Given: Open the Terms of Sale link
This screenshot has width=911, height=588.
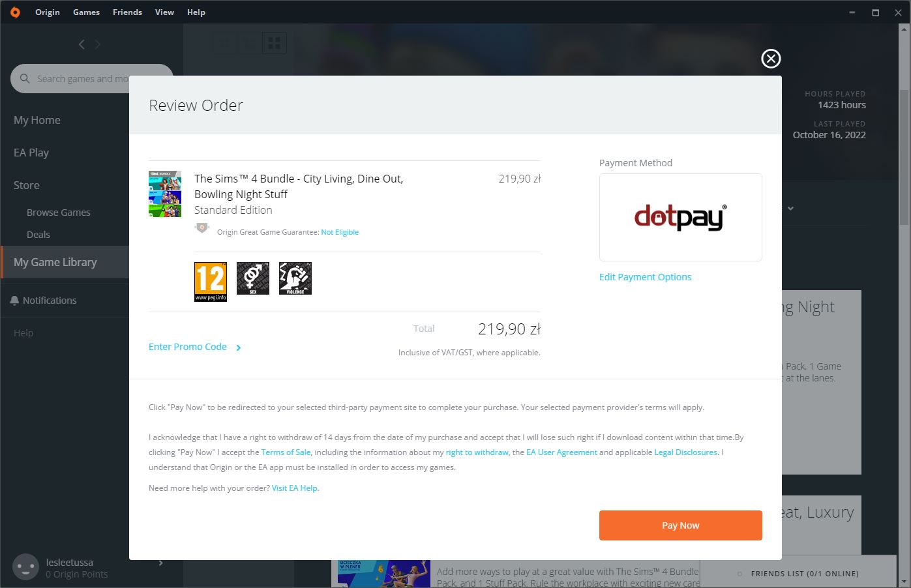Looking at the screenshot, I should click(x=286, y=452).
